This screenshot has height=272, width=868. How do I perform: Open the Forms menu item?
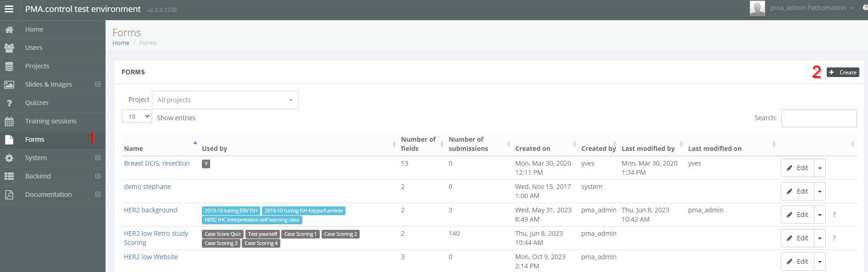[x=35, y=139]
